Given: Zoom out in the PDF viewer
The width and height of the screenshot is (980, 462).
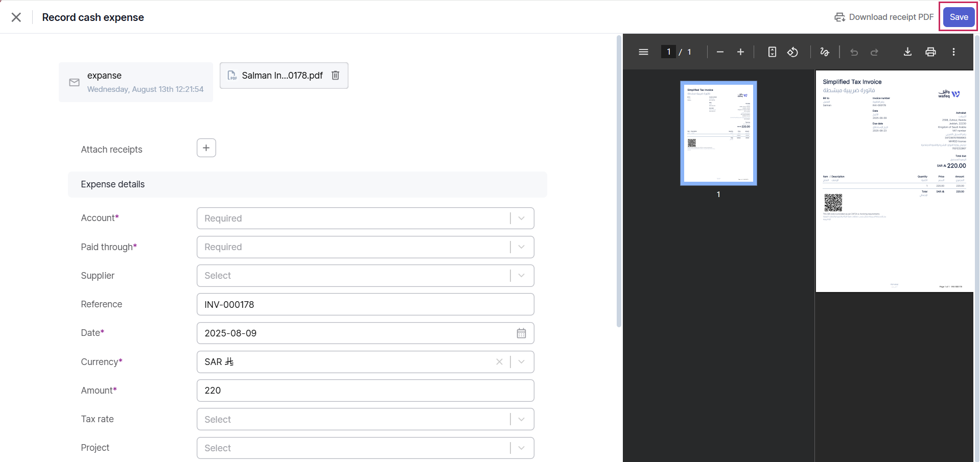Looking at the screenshot, I should click(720, 52).
